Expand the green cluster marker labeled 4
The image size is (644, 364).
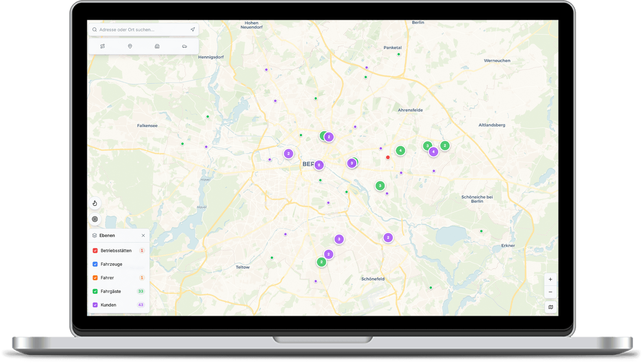tap(400, 151)
